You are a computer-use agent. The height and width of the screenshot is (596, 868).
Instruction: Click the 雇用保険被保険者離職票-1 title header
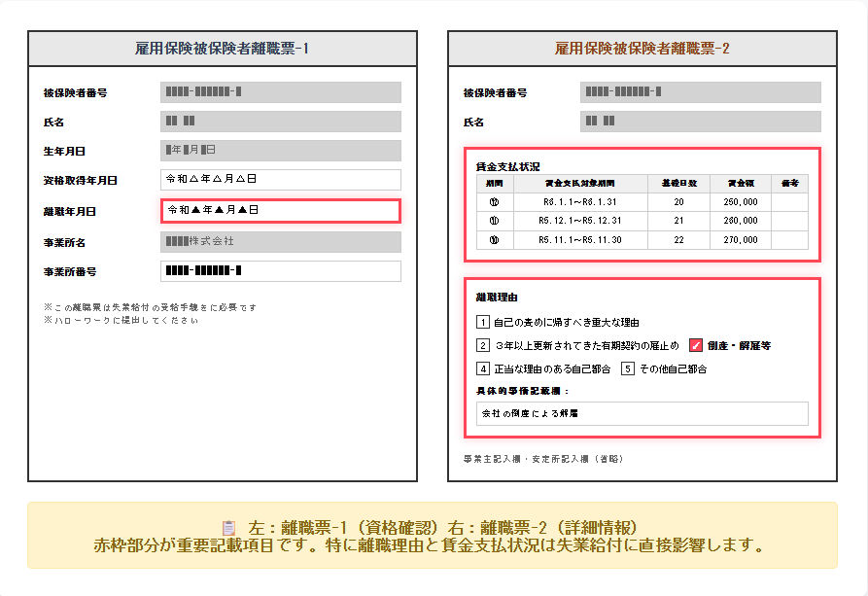tap(223, 48)
